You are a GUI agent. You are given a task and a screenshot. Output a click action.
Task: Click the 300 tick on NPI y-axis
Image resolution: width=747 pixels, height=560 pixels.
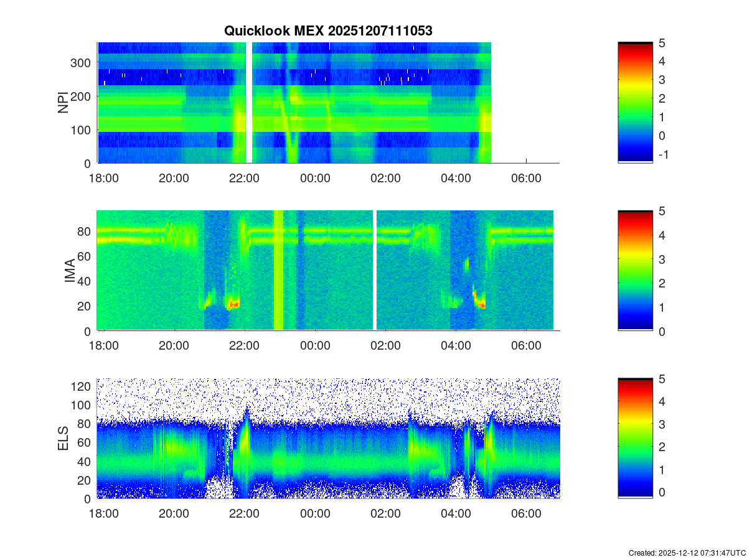tap(83, 63)
